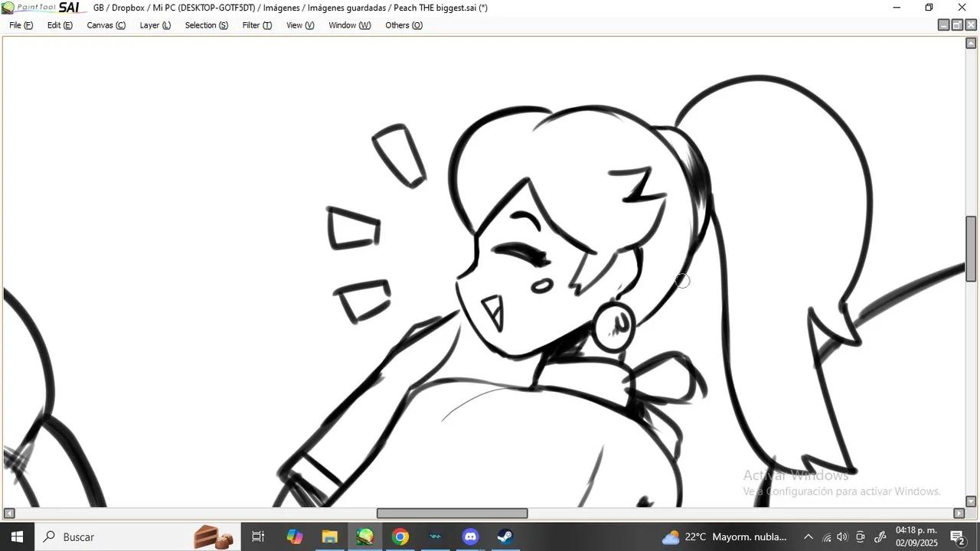Open Task View in taskbar
Screen dimensions: 980x551
[258, 536]
